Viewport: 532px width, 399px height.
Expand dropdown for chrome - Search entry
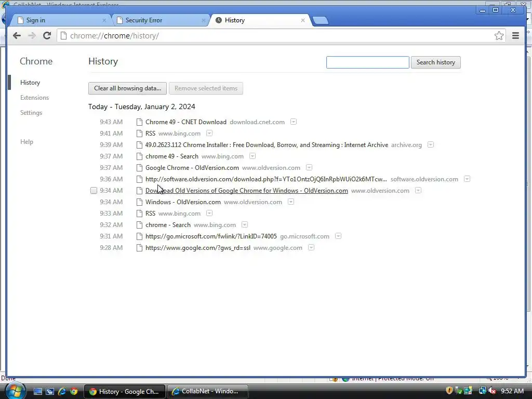point(245,224)
